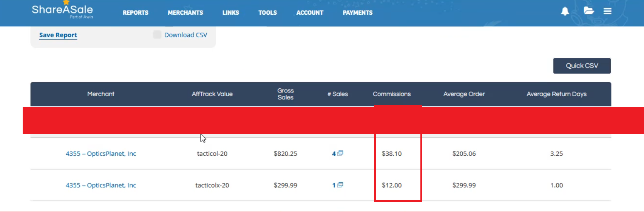
Task: Click the ShareASale logo
Action: pos(62,10)
